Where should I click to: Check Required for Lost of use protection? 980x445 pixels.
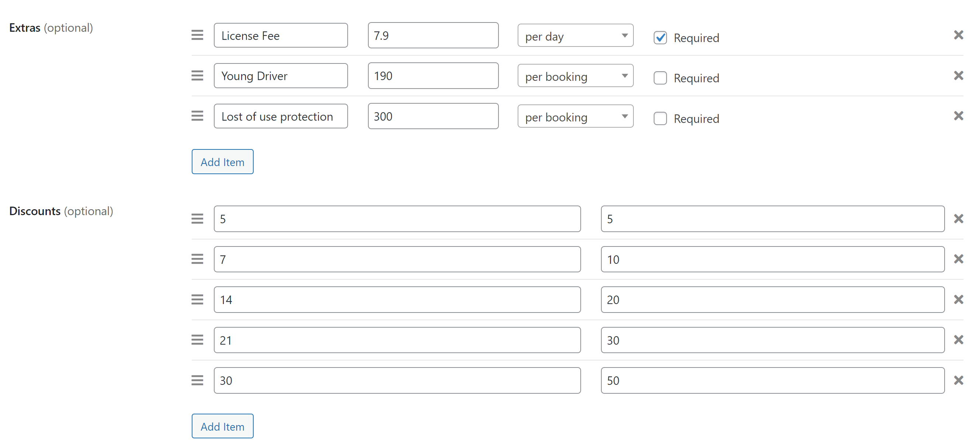660,118
